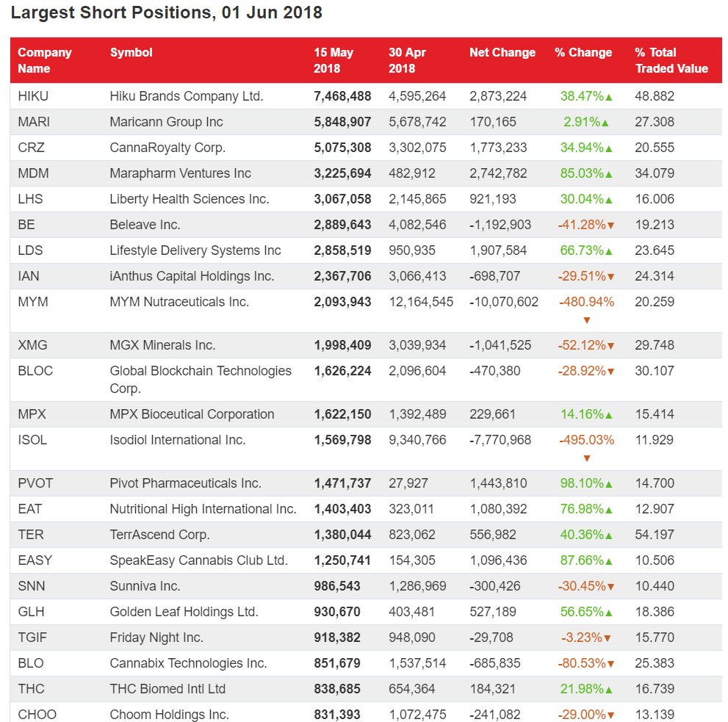Select Hiku Brands Company Ltd. name
728x722 pixels.
click(x=187, y=96)
